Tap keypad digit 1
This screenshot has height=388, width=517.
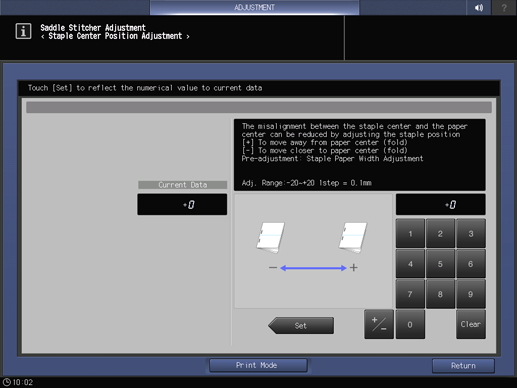410,234
